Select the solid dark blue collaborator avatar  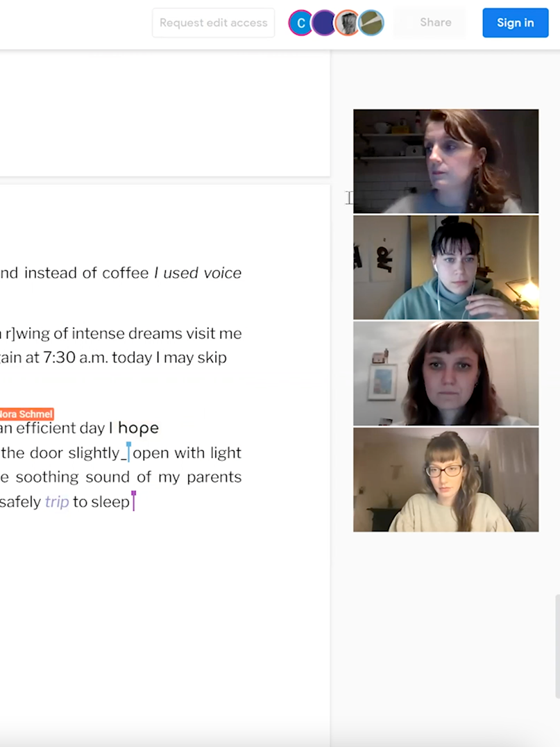[x=324, y=22]
